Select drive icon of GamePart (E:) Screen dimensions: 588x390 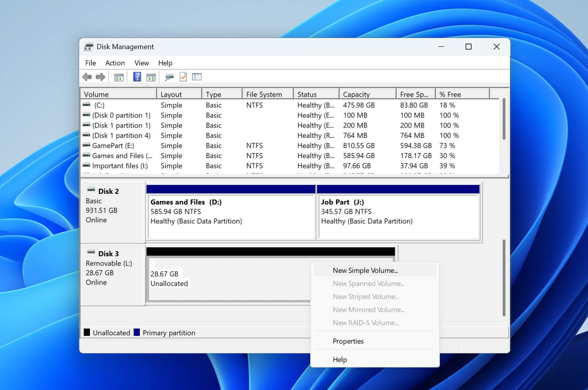tap(86, 145)
